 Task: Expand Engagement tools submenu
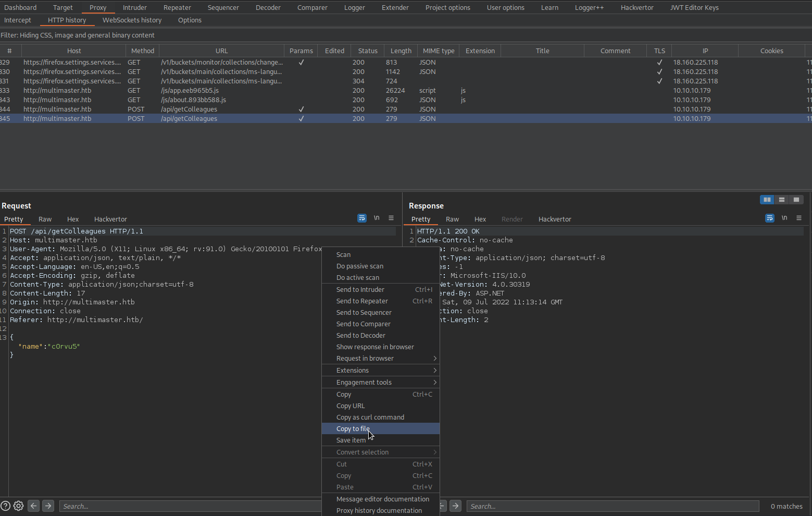point(381,383)
